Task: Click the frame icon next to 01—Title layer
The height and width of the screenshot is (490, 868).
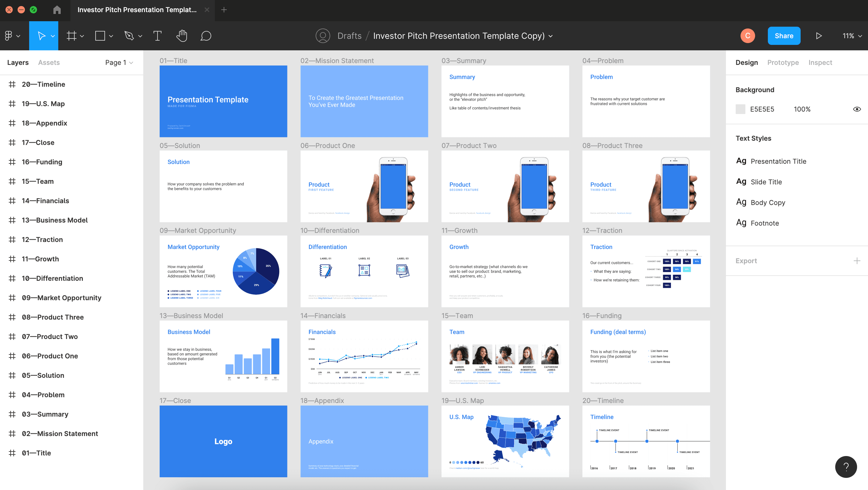Action: pos(12,453)
